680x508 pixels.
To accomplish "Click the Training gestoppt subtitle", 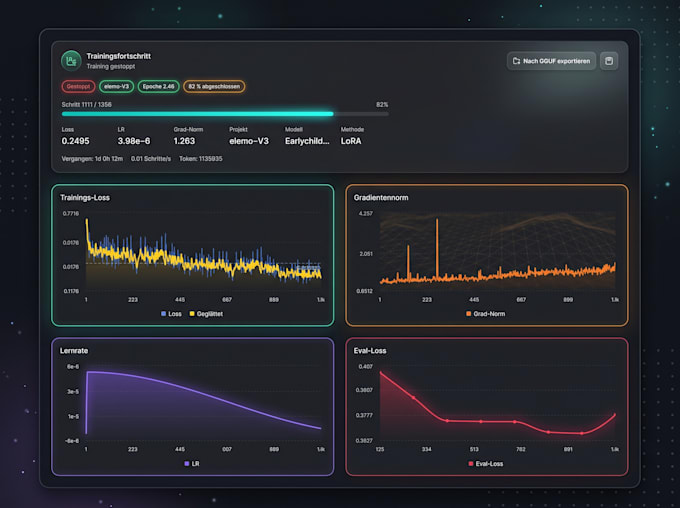I will pos(111,66).
